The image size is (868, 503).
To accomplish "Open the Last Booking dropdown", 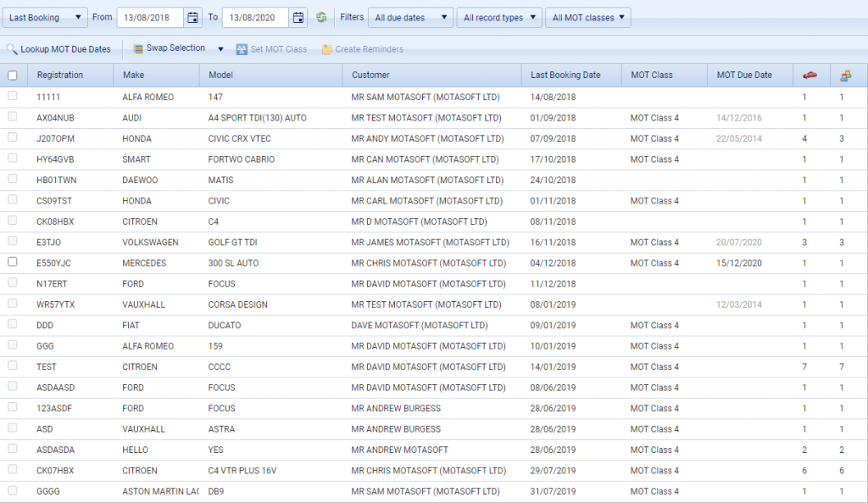I will pyautogui.click(x=45, y=18).
